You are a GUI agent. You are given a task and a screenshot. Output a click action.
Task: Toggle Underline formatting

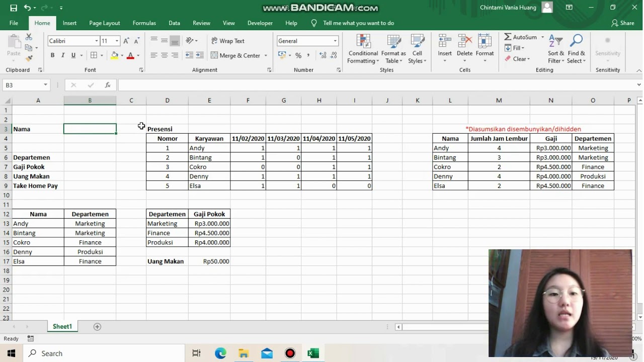(x=73, y=55)
